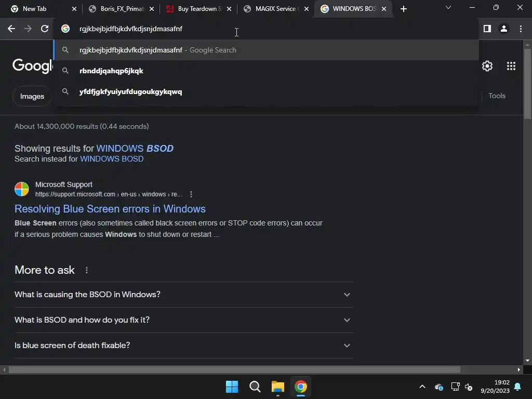Screen dimensions: 532x399
Task: Click the Images filter chip
Action: (32, 96)
